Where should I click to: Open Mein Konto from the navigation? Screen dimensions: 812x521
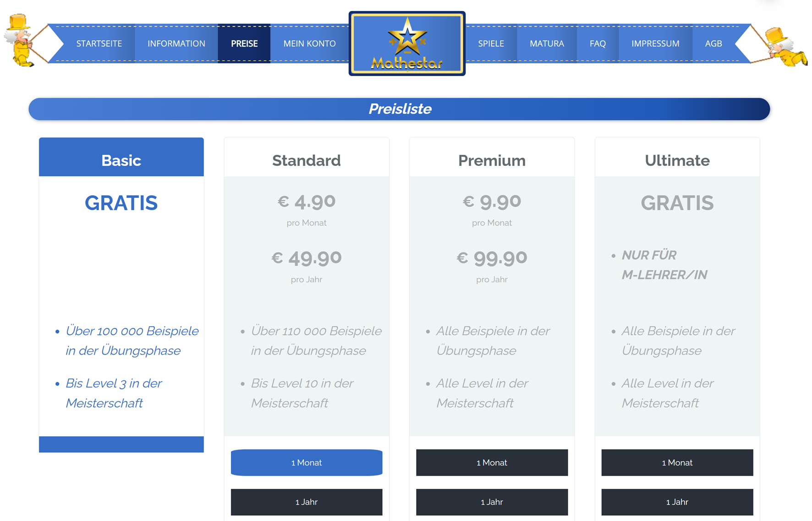point(309,44)
